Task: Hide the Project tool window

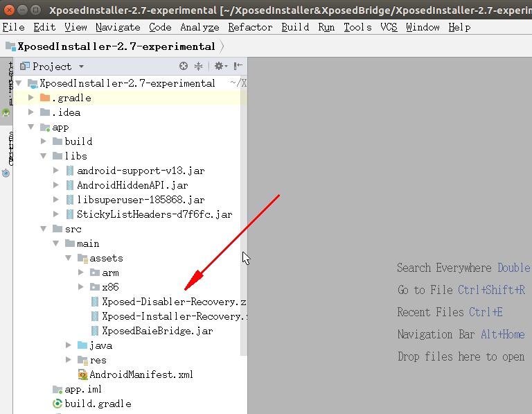Action: click(238, 66)
